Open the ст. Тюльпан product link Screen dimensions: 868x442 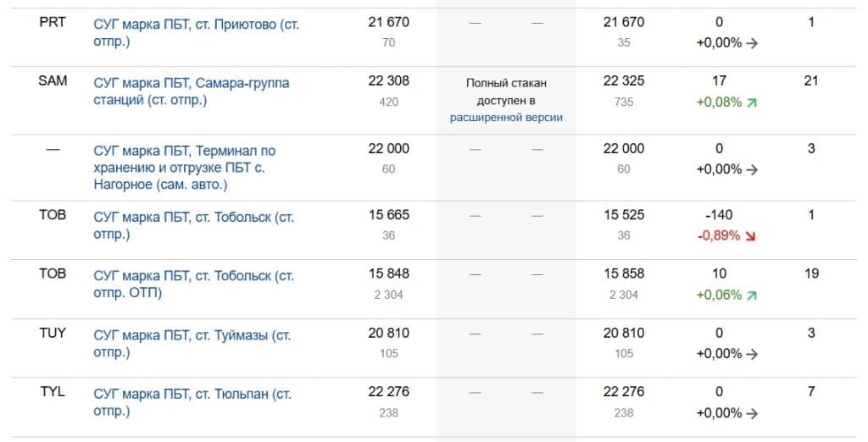point(192,402)
